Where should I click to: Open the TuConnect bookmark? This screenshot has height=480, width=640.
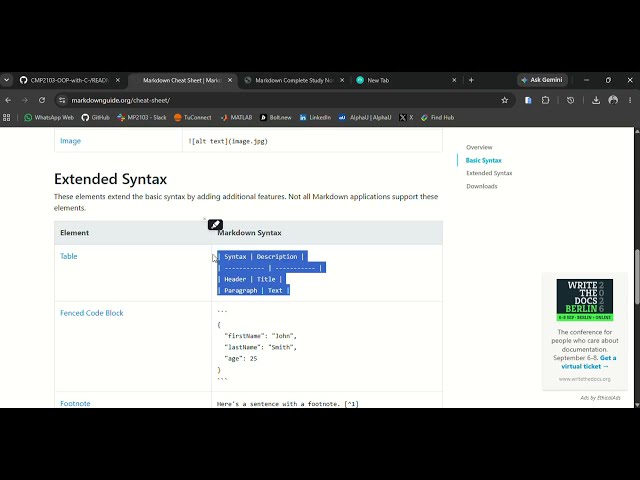pyautogui.click(x=193, y=118)
